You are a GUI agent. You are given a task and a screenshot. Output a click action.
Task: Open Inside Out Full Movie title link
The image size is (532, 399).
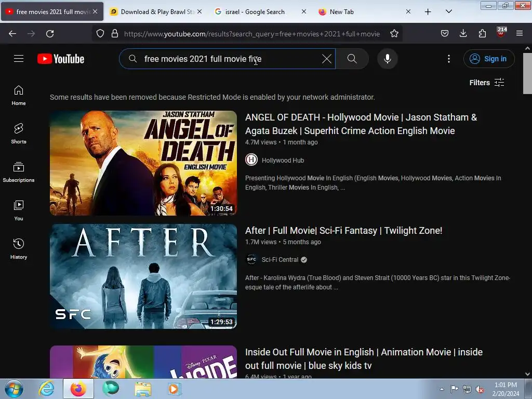pos(364,358)
